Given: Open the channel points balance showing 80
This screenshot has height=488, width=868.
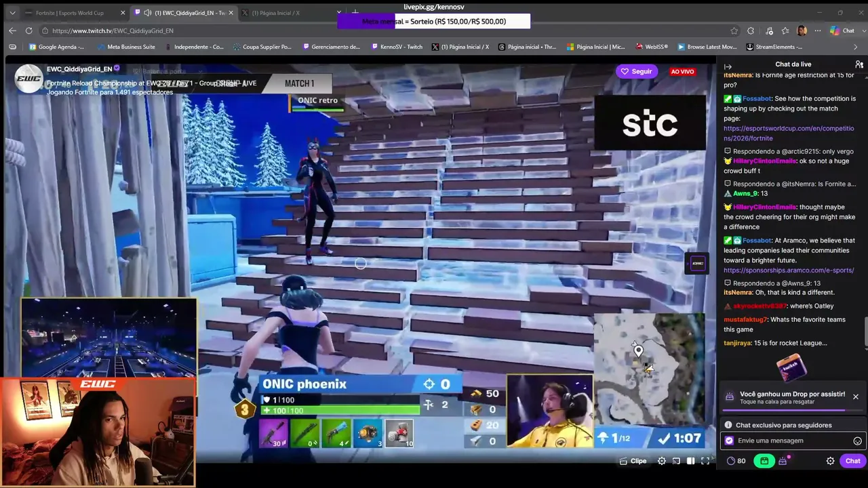Looking at the screenshot, I should [x=736, y=461].
